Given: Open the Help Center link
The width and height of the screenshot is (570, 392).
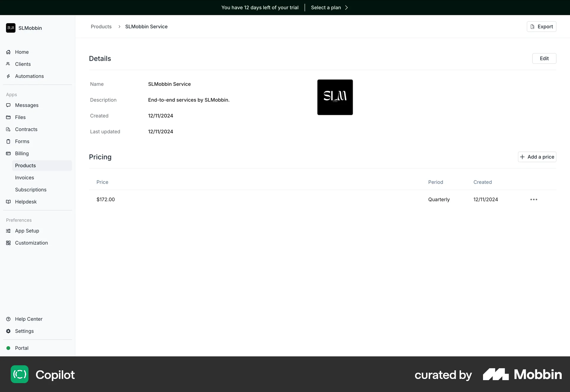Looking at the screenshot, I should click(x=28, y=319).
